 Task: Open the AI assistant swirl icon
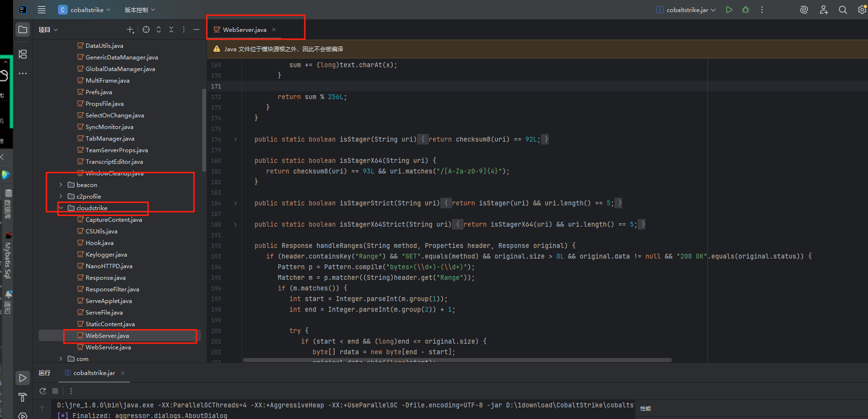coord(804,10)
